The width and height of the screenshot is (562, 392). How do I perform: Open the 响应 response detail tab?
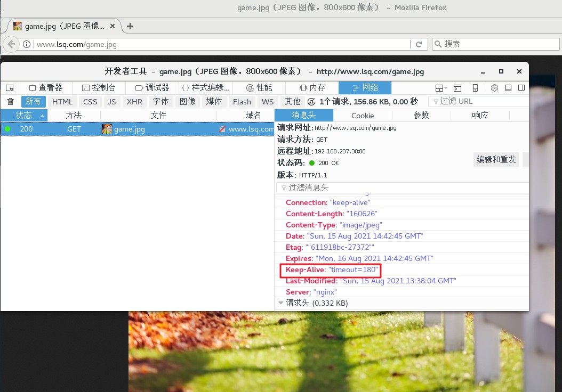pyautogui.click(x=480, y=115)
